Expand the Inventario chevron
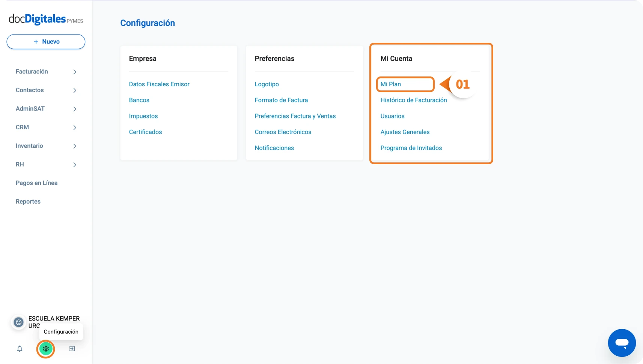Viewport: 643px width, 364px height. [75, 146]
